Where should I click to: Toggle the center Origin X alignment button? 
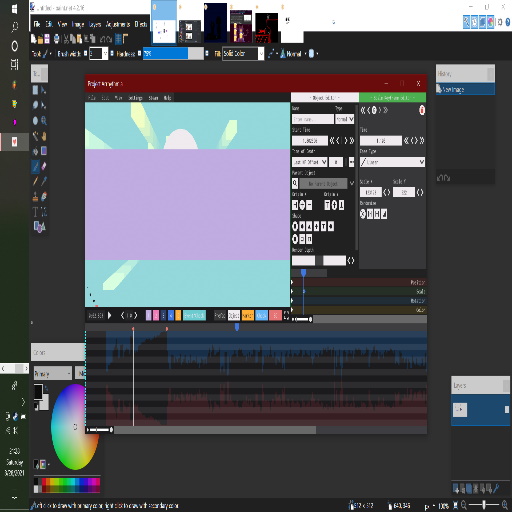(302, 205)
